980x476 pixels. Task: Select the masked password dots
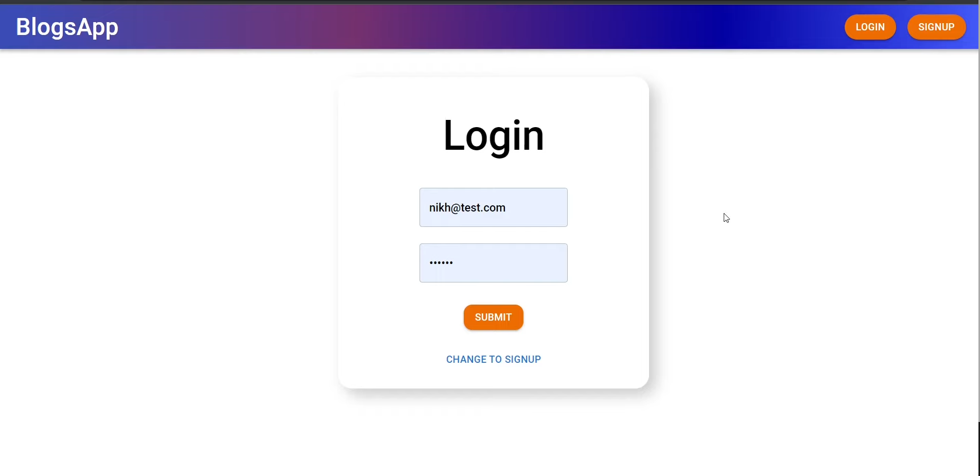pyautogui.click(x=441, y=263)
